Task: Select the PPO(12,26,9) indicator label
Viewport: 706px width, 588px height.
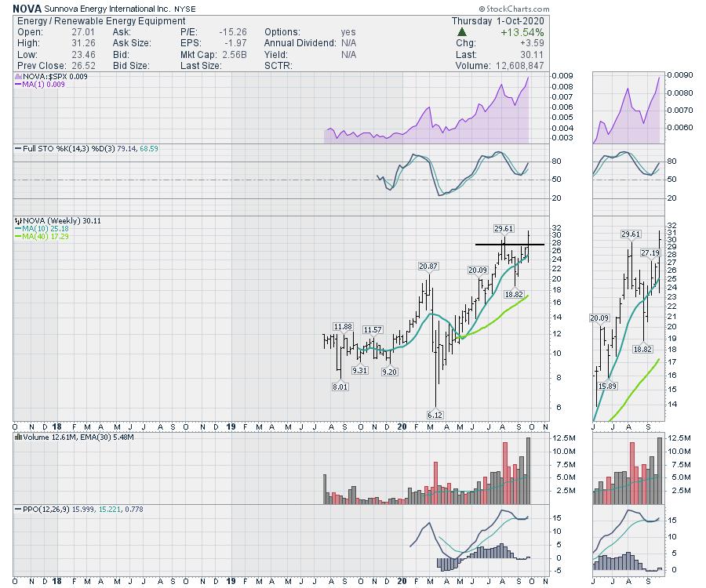Action: click(45, 510)
